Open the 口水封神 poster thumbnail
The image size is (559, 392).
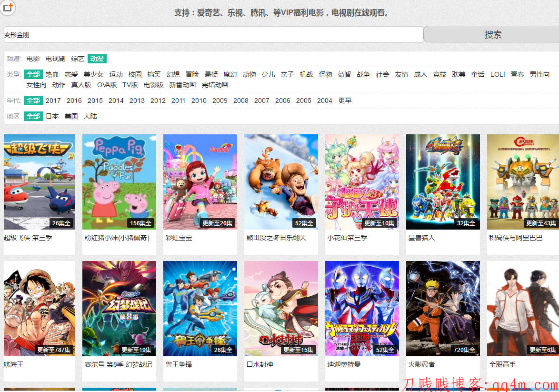[x=281, y=309]
